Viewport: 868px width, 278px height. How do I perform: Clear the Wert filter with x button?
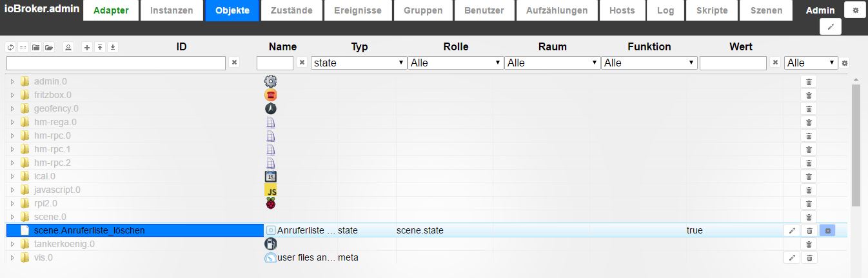tap(774, 63)
